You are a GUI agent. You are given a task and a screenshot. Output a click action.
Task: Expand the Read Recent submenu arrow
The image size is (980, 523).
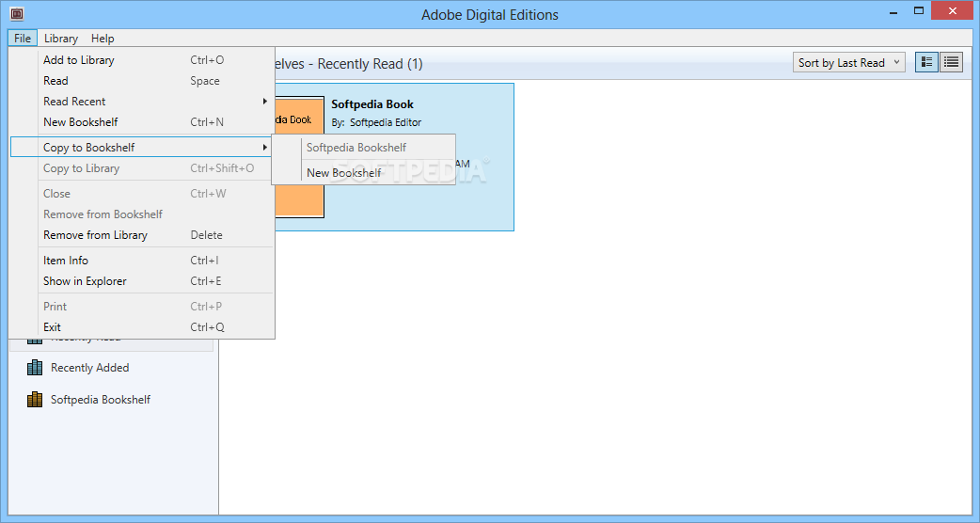tap(265, 102)
